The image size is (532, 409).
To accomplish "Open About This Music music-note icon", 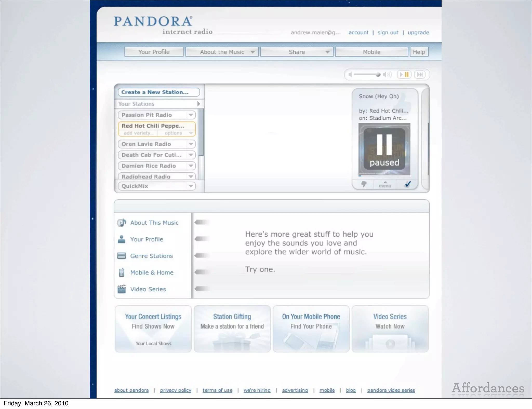I will (121, 223).
